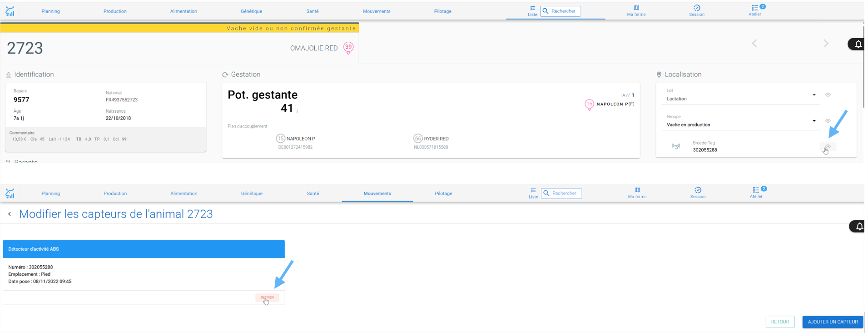Image resolution: width=868 pixels, height=333 pixels.
Task: Click the back chevron beside Modifier les capteurs
Action: click(x=10, y=214)
